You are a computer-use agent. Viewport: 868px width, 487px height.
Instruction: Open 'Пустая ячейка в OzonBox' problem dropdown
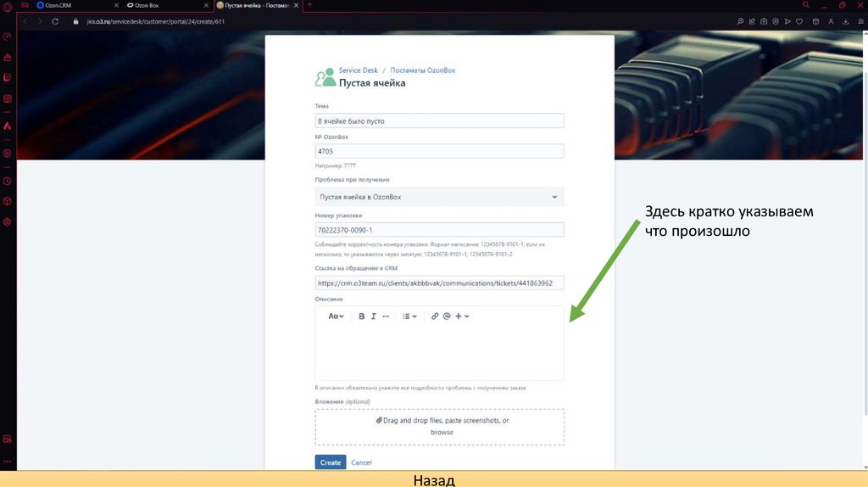[440, 197]
